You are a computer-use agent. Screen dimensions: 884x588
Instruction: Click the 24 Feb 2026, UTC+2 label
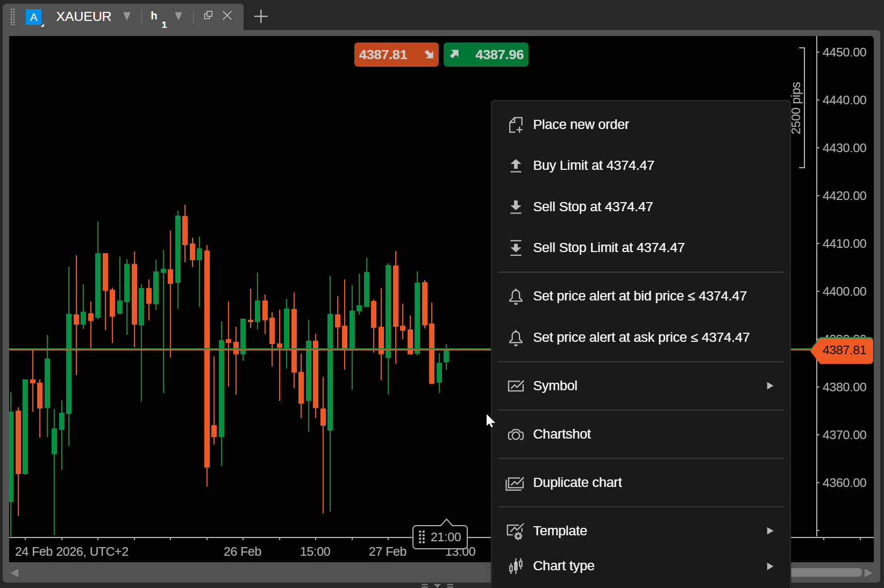click(72, 551)
